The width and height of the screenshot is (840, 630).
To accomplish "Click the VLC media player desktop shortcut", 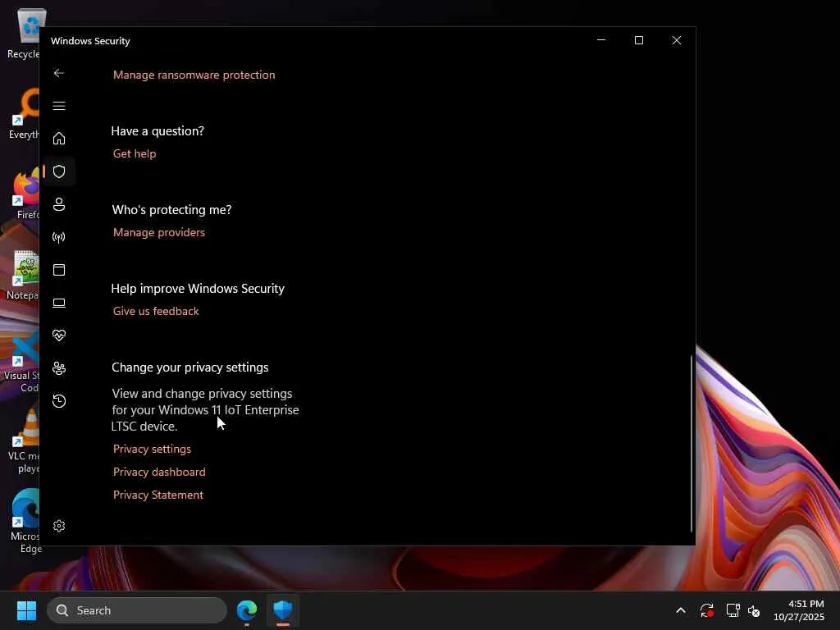I will point(24,441).
